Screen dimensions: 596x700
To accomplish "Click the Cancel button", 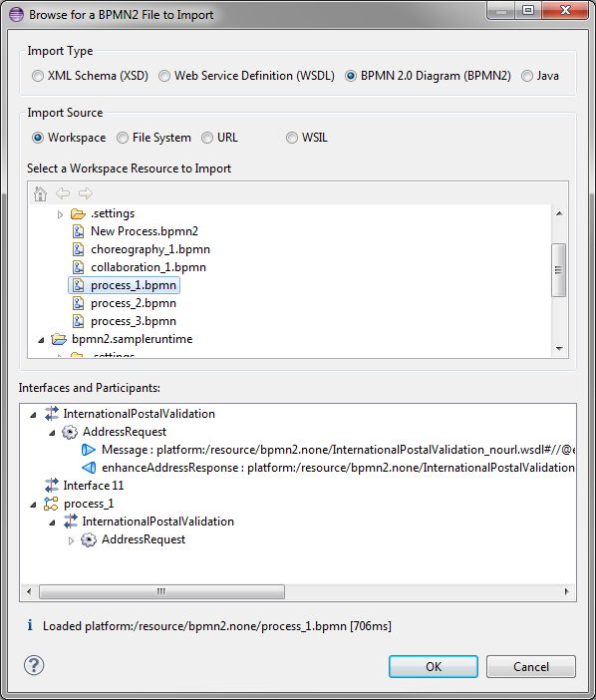I will click(531, 666).
